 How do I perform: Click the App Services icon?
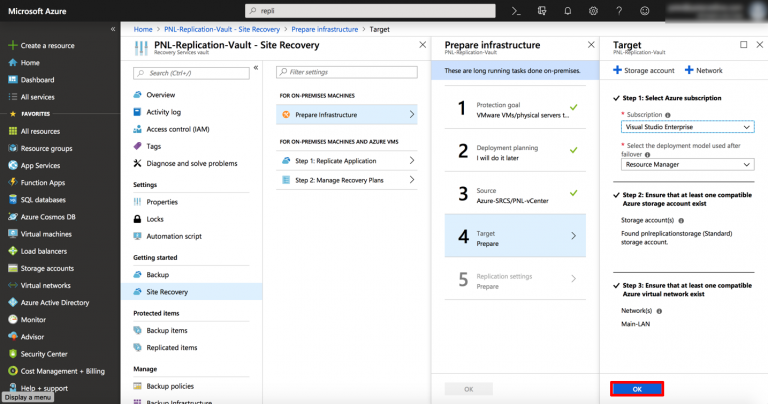(13, 166)
